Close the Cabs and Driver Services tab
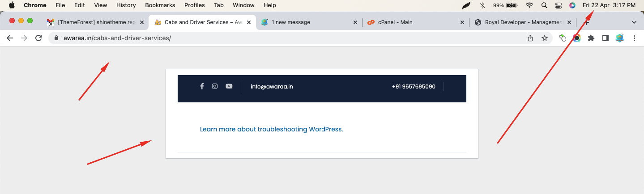The height and width of the screenshot is (194, 644). pos(248,22)
